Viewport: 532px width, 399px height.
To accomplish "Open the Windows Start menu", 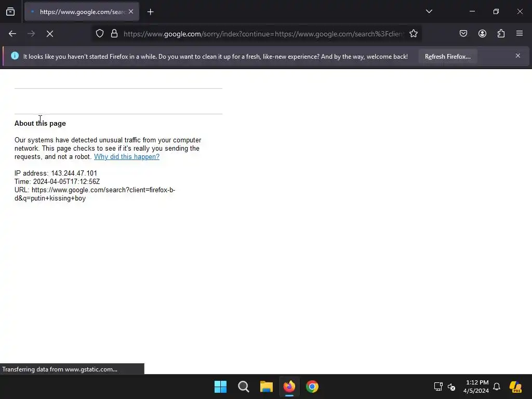I will 220,387.
